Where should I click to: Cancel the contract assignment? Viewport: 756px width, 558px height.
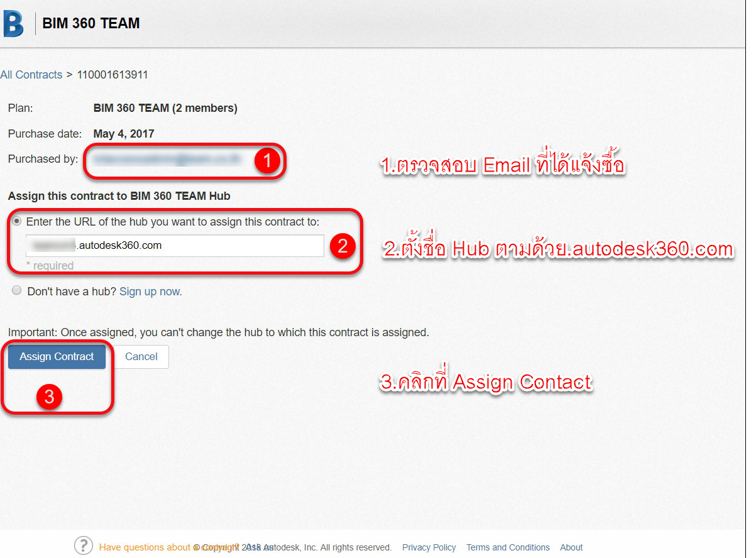(141, 356)
